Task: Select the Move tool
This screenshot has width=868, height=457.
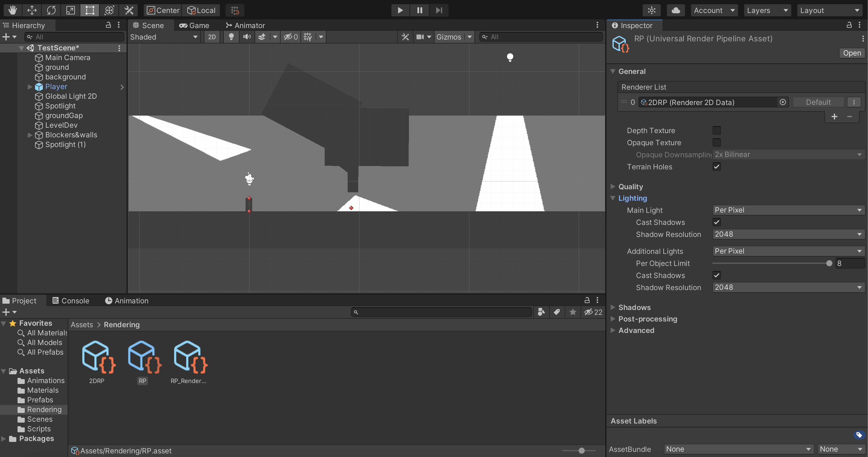Action: 32,10
